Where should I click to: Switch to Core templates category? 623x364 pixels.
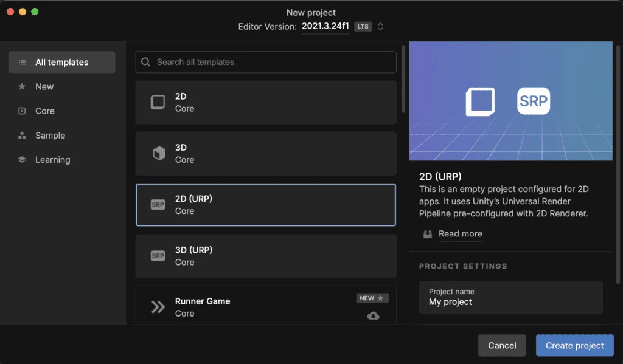tap(44, 111)
